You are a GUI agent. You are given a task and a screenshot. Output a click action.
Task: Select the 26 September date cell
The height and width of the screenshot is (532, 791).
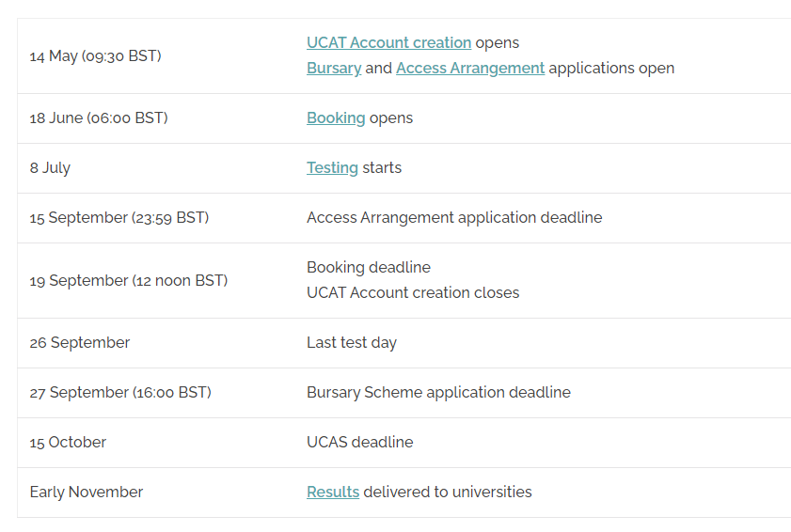[80, 343]
